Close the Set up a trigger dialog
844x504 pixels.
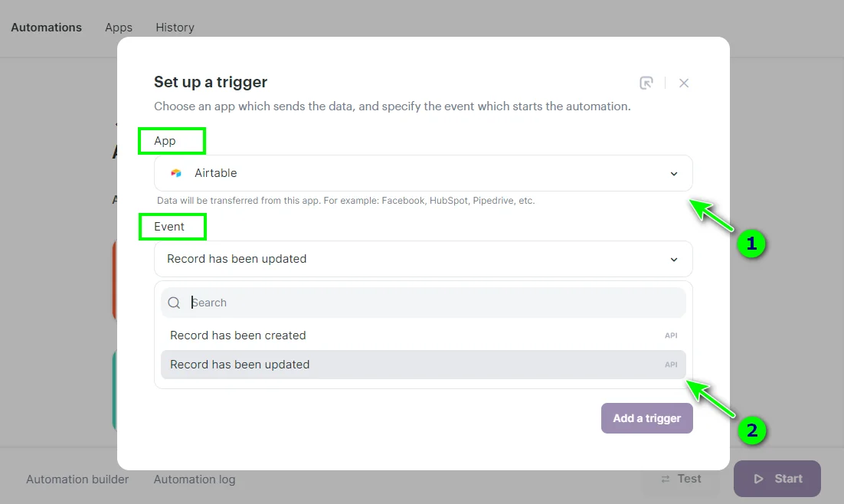click(684, 83)
